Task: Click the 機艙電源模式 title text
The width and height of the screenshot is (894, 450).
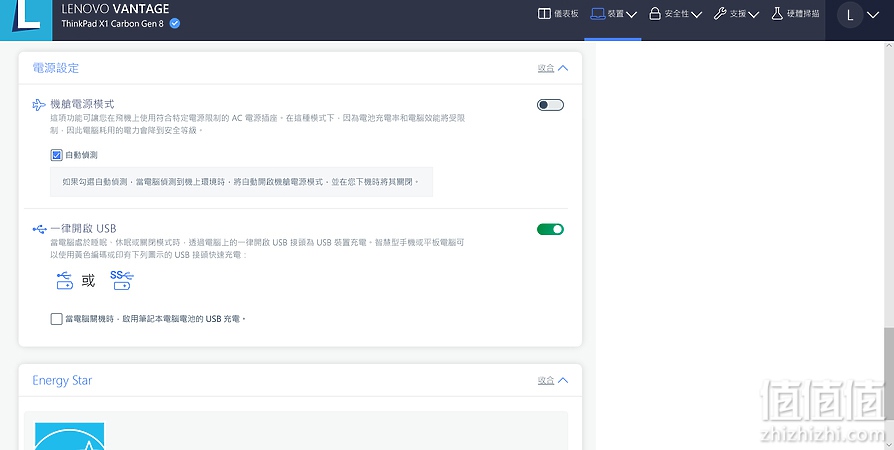Action: 82,104
